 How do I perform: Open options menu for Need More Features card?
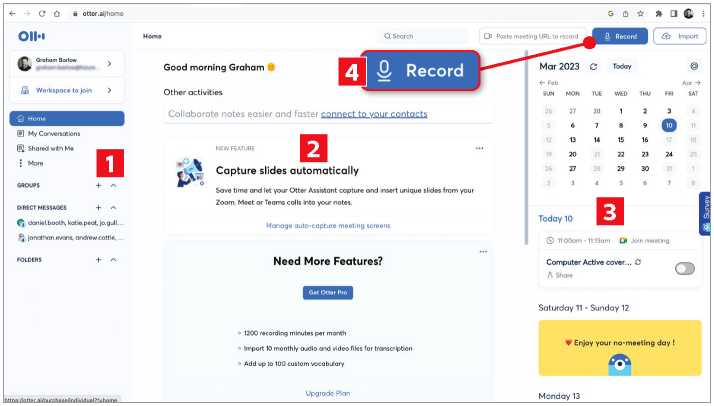point(483,252)
